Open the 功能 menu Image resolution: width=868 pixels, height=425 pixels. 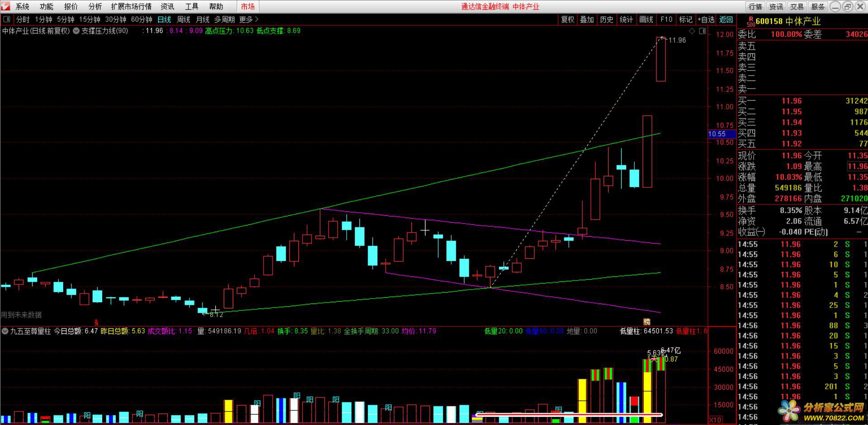point(47,6)
